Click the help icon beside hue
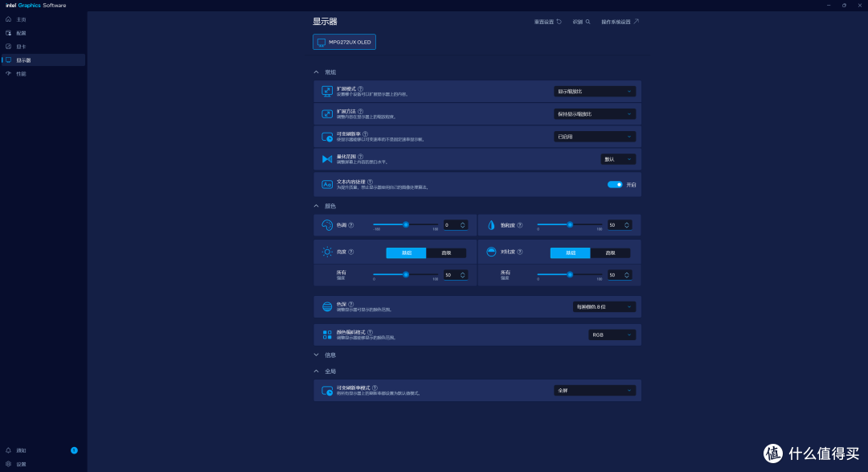 click(x=351, y=225)
